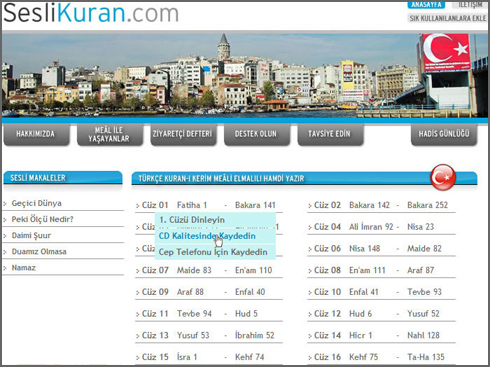Click SIK KULLANILANLARA EKLE button
Image resolution: width=490 pixels, height=367 pixels.
pyautogui.click(x=448, y=18)
